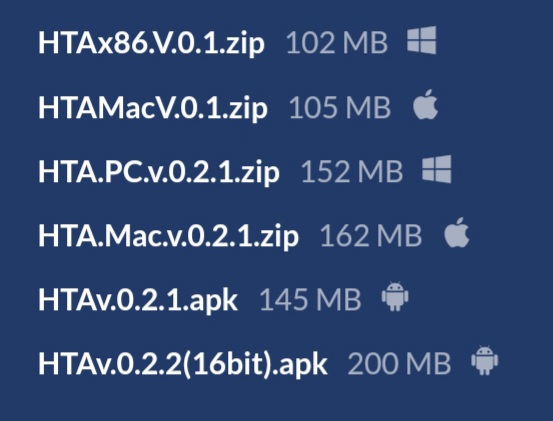
Task: Download the HTAx86.V.0.1.zip file
Action: tap(151, 43)
